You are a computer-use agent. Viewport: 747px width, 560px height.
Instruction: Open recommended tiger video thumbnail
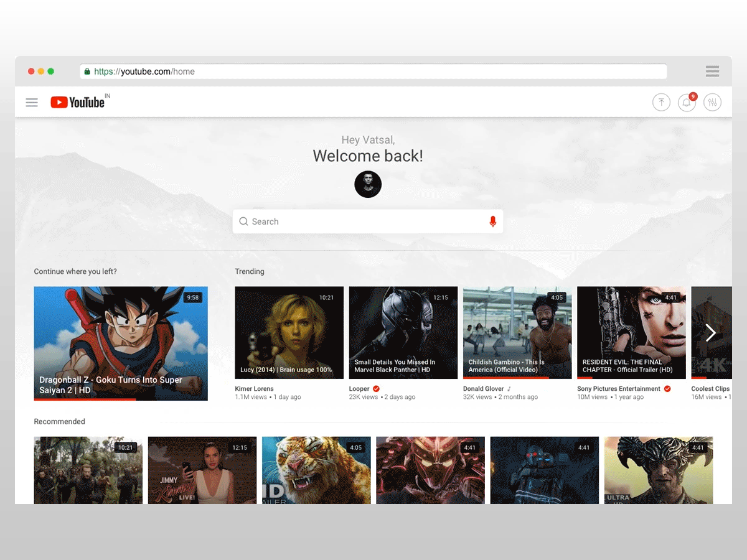(316, 470)
